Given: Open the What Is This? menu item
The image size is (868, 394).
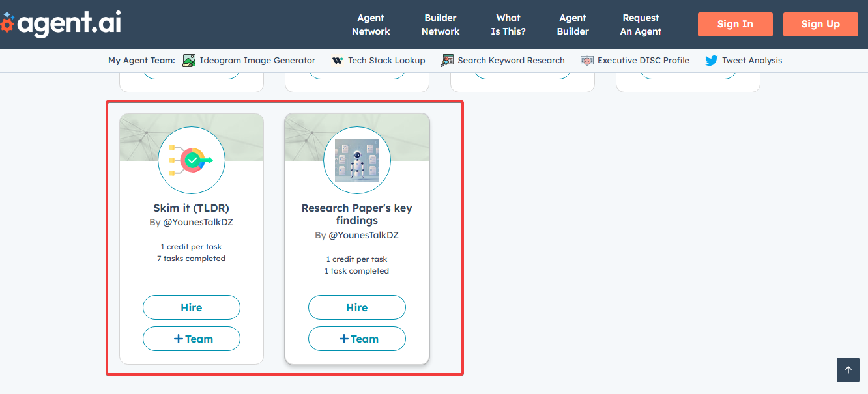Looking at the screenshot, I should [x=508, y=24].
